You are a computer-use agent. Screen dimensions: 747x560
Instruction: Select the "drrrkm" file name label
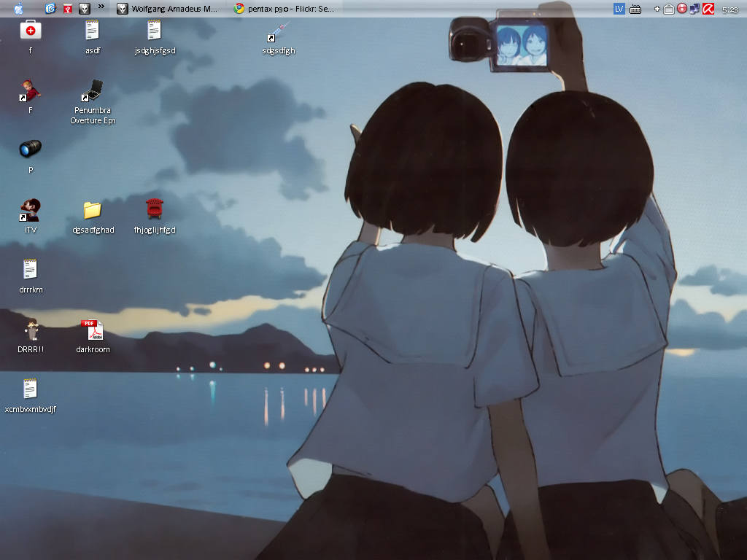(x=31, y=289)
